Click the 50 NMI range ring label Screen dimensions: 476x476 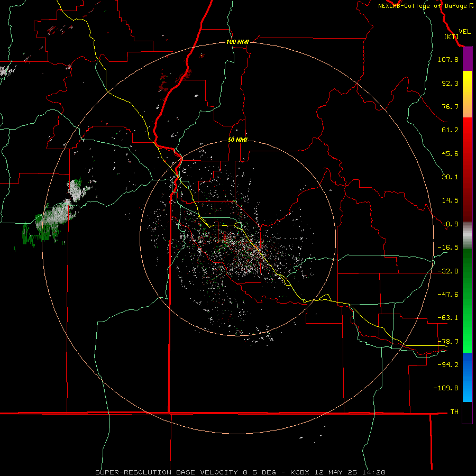tap(237, 140)
